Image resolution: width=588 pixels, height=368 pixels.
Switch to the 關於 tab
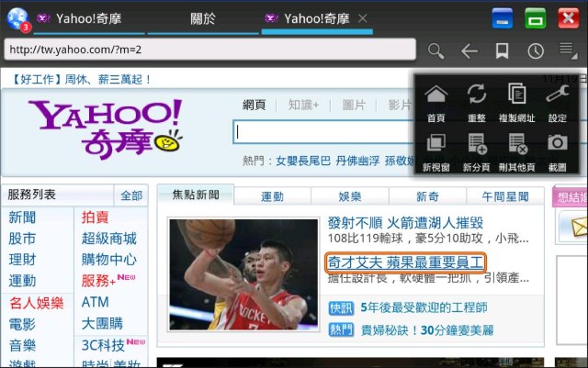203,18
